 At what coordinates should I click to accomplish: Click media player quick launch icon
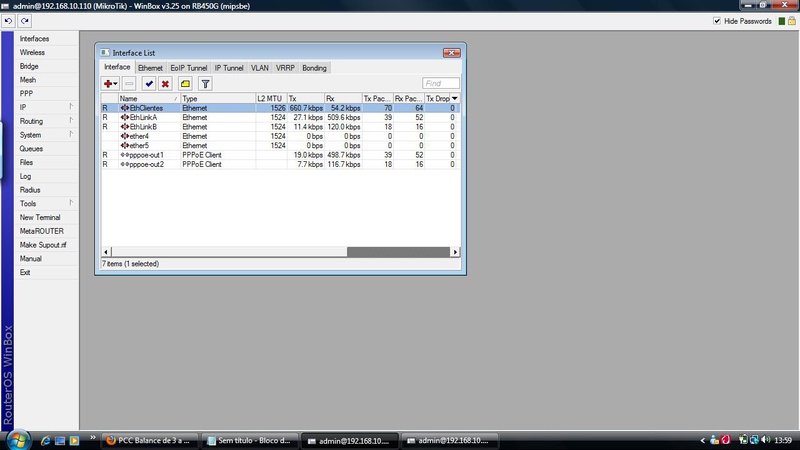[74, 440]
